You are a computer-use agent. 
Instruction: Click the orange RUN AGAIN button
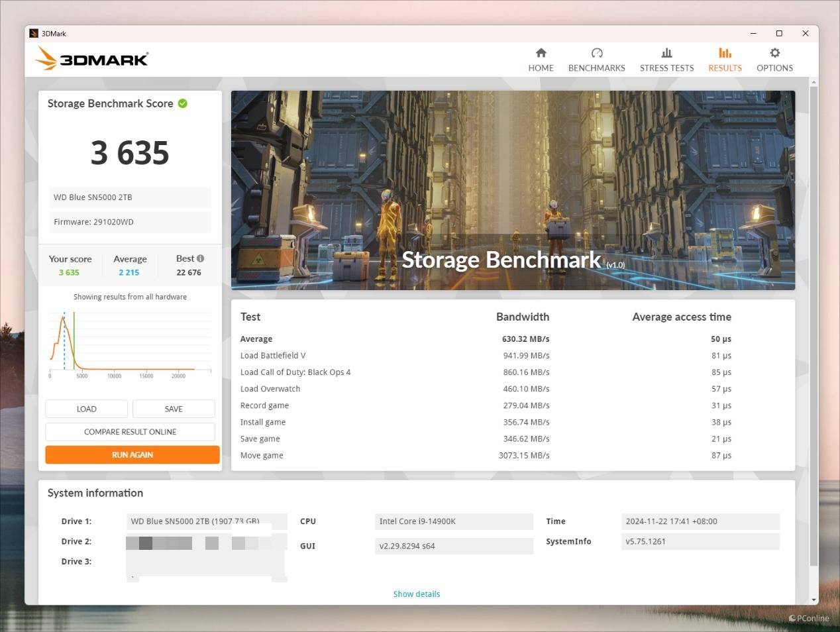click(x=132, y=455)
